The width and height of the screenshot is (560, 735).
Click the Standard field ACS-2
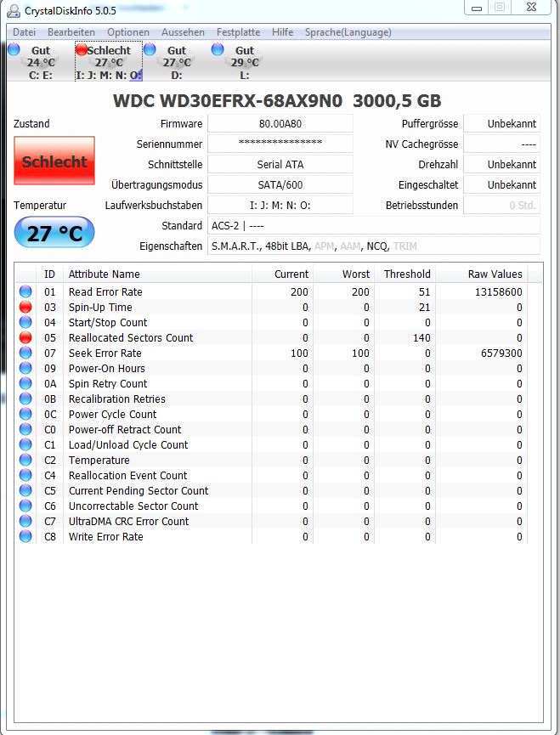[374, 225]
